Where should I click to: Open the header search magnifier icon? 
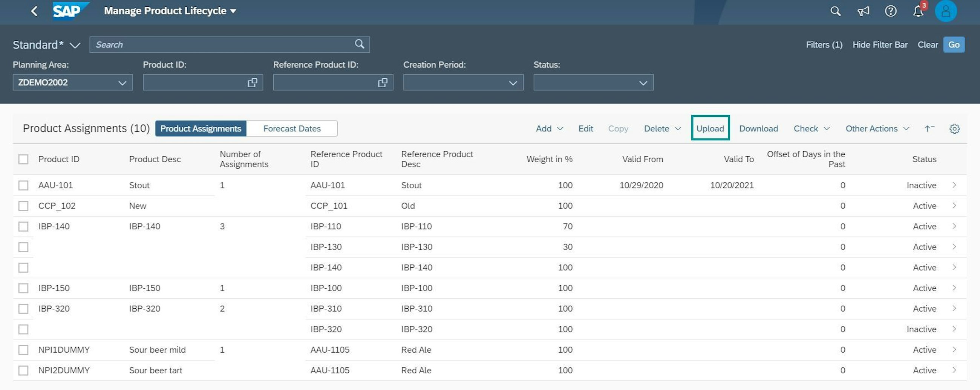[x=835, y=11]
